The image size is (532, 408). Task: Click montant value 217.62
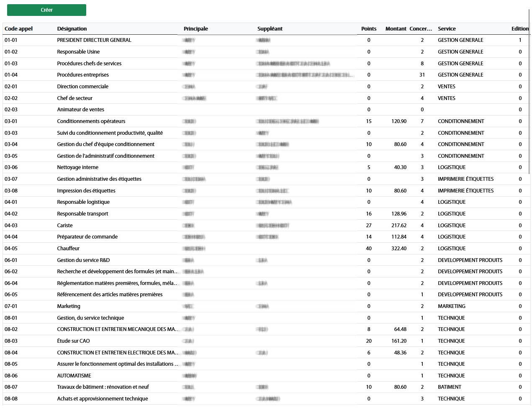tap(399, 226)
